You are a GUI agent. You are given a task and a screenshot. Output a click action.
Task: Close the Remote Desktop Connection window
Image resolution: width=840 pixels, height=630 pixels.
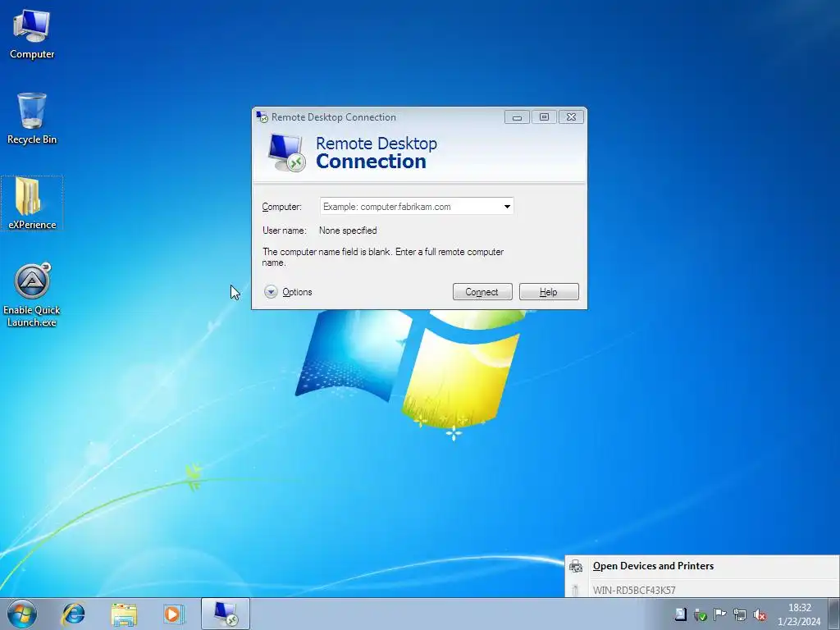pos(572,116)
